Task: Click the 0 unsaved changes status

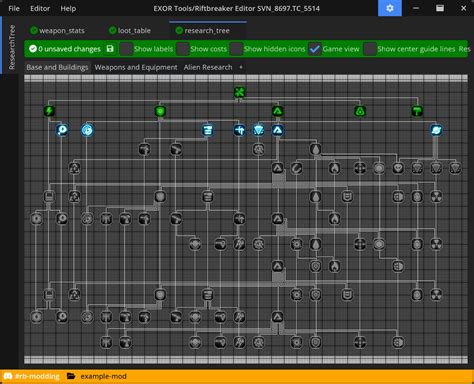Action: pos(65,49)
